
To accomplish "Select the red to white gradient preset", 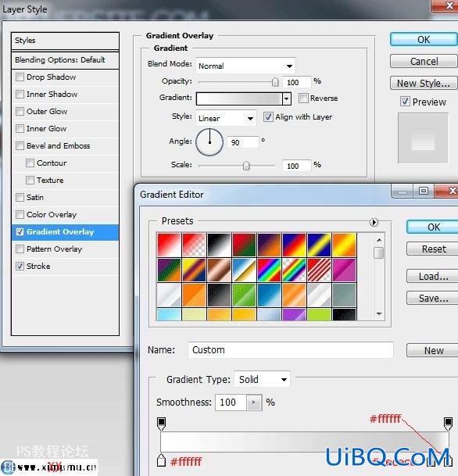I will 169,245.
